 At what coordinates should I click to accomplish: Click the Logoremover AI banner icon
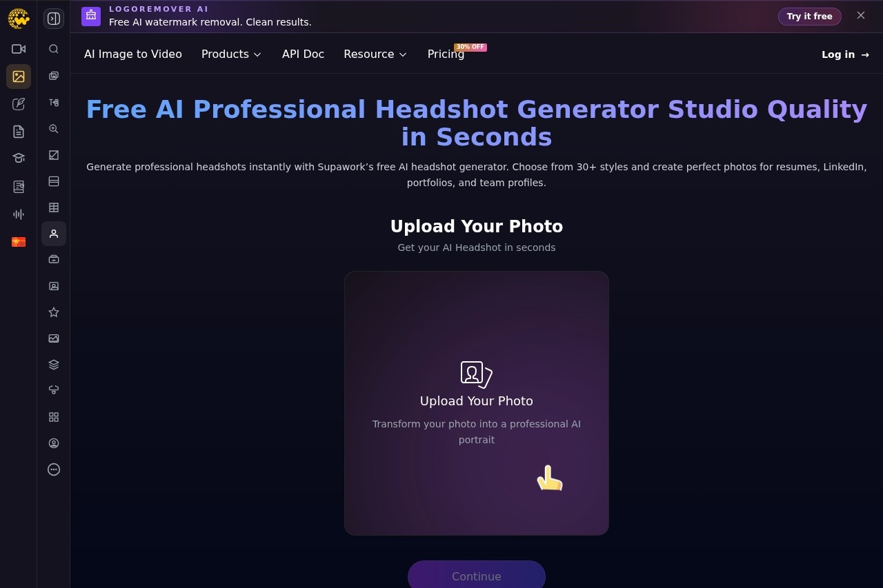[91, 17]
